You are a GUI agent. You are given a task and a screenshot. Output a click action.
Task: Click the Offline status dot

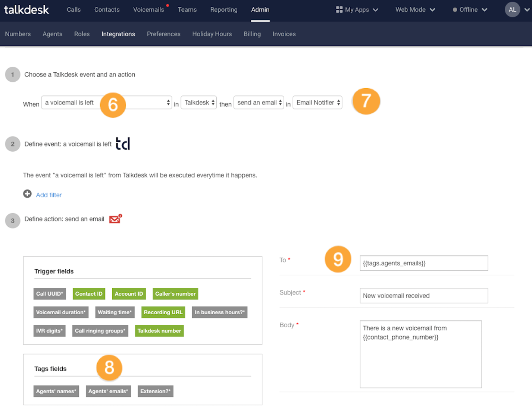[x=455, y=10]
